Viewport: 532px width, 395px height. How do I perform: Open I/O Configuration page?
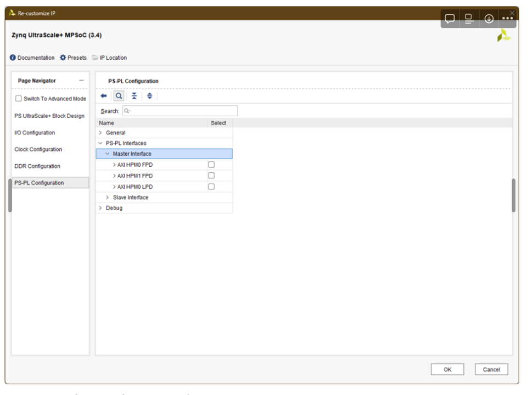point(35,133)
